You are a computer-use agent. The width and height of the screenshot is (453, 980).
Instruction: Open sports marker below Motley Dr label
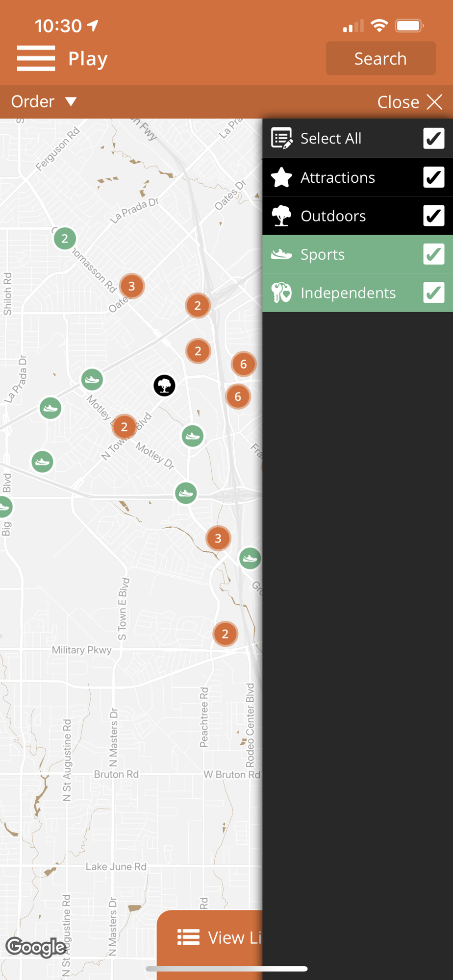(186, 493)
